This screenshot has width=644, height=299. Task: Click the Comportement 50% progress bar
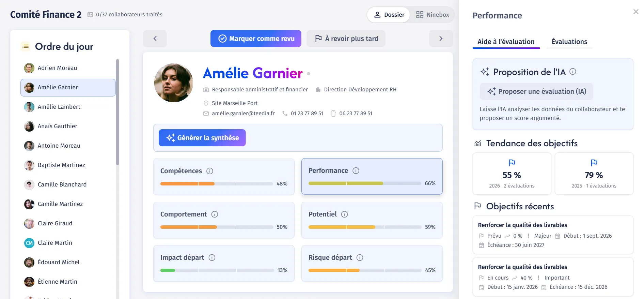(217, 227)
